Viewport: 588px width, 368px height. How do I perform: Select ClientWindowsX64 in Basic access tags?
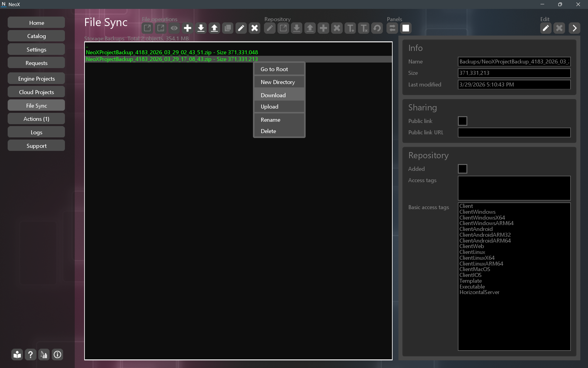(x=482, y=217)
